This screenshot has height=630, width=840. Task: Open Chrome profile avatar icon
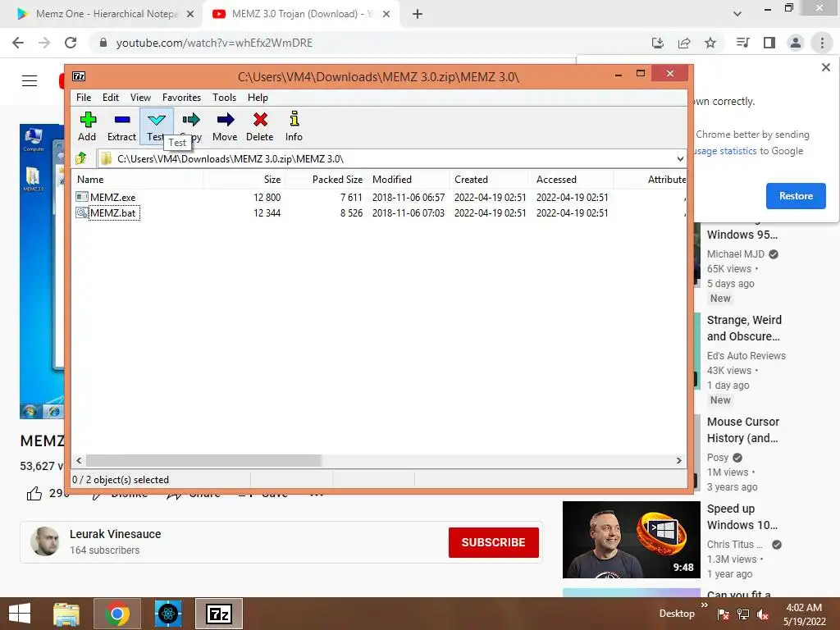pyautogui.click(x=796, y=43)
